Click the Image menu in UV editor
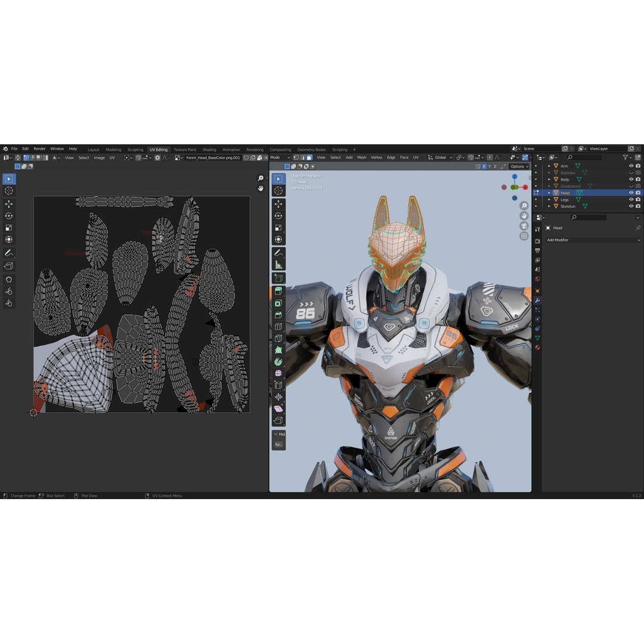 99,157
